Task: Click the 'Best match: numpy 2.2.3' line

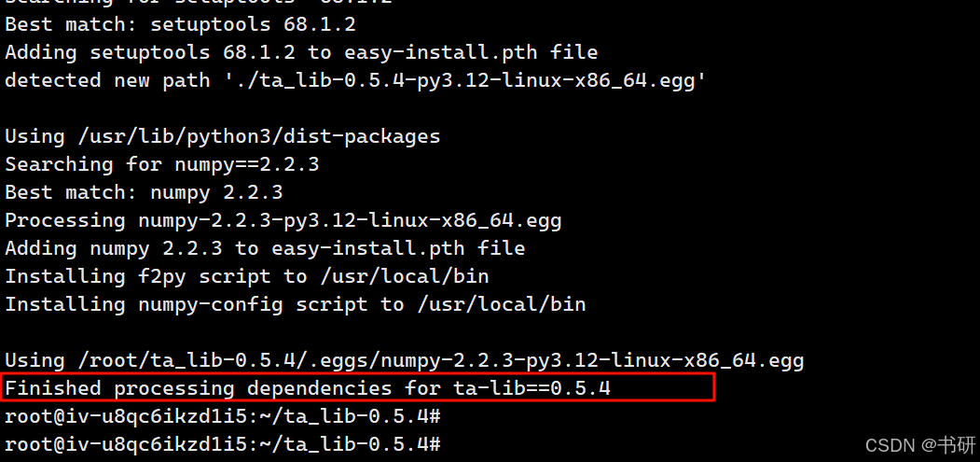Action: [145, 192]
